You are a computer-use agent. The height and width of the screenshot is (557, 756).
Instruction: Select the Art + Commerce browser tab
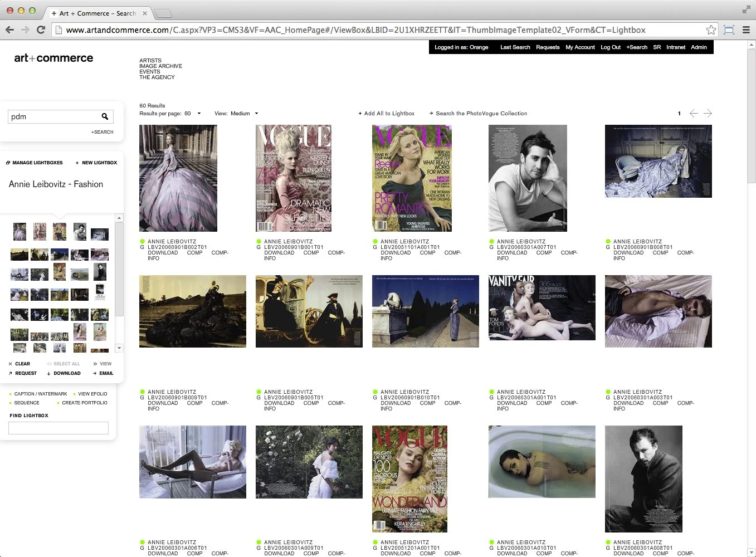(x=99, y=13)
